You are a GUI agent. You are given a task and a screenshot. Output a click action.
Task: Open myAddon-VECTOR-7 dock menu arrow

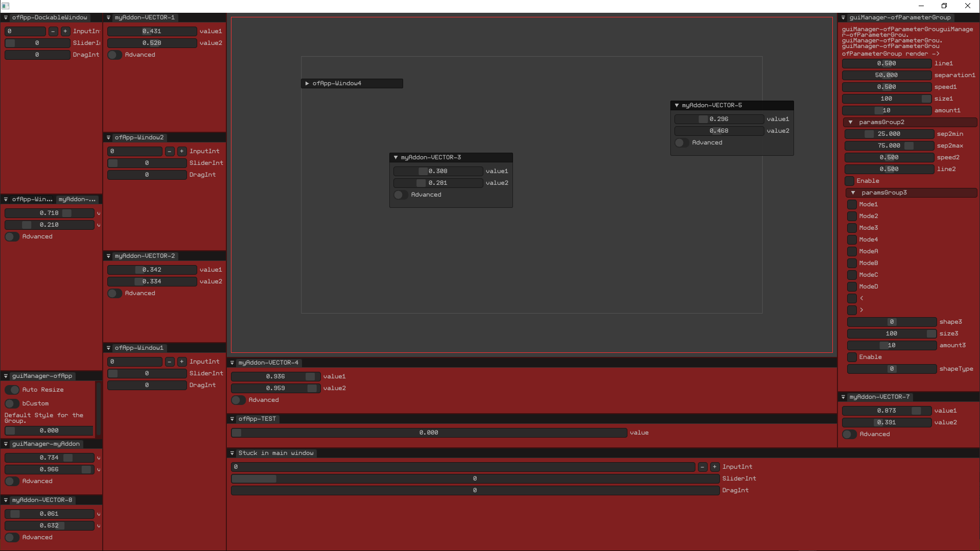click(843, 397)
